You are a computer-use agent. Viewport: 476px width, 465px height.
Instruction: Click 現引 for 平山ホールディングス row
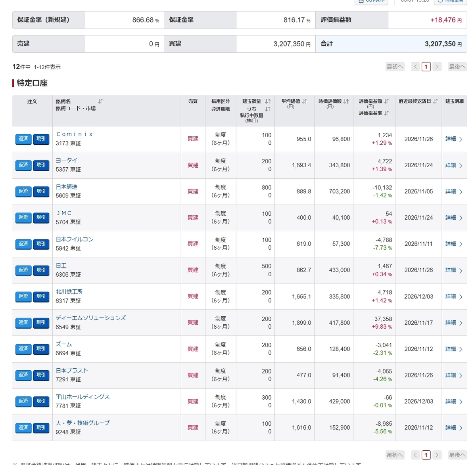[x=41, y=401]
